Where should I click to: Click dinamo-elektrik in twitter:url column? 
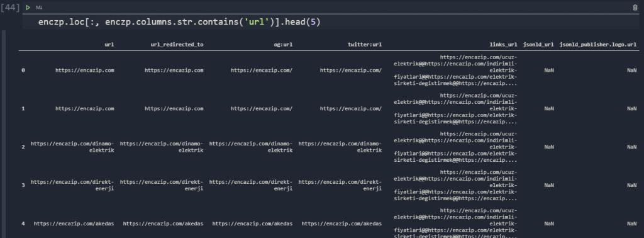click(x=340, y=147)
